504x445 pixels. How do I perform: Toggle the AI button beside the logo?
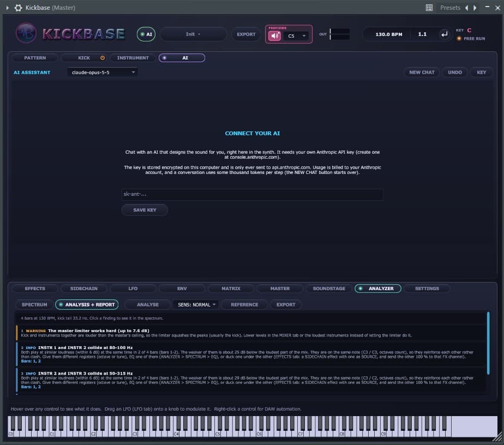click(x=146, y=34)
